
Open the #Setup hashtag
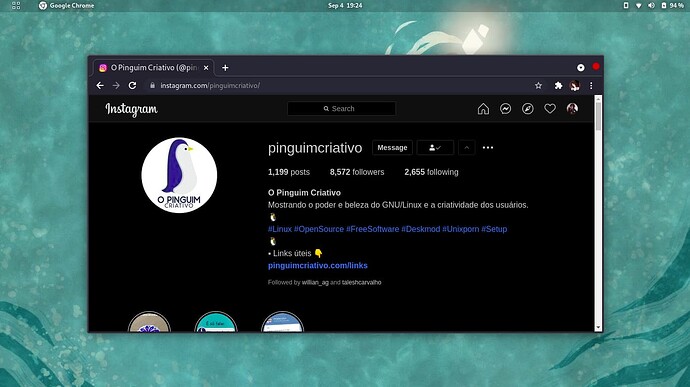point(494,229)
